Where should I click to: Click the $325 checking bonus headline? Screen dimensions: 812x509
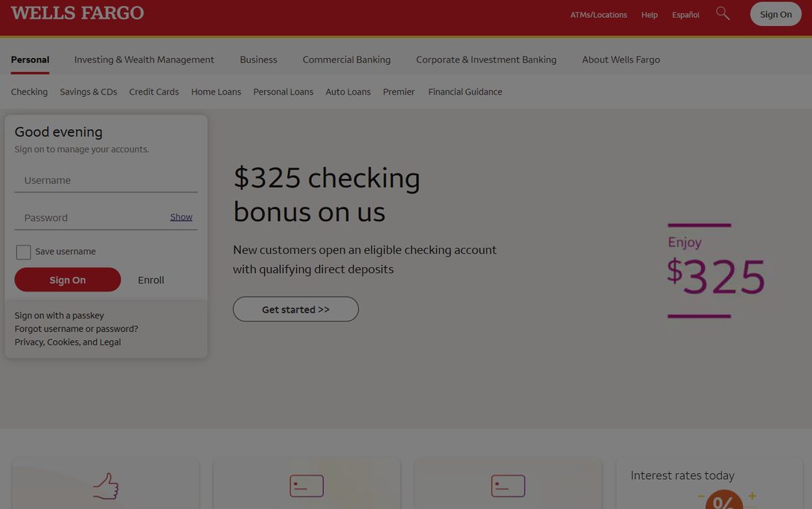[x=327, y=194]
